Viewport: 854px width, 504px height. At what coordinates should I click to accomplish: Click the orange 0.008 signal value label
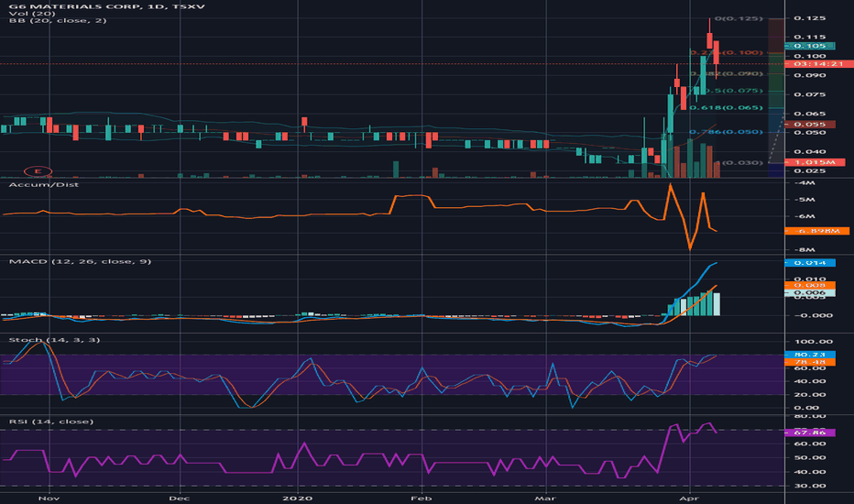pyautogui.click(x=810, y=285)
